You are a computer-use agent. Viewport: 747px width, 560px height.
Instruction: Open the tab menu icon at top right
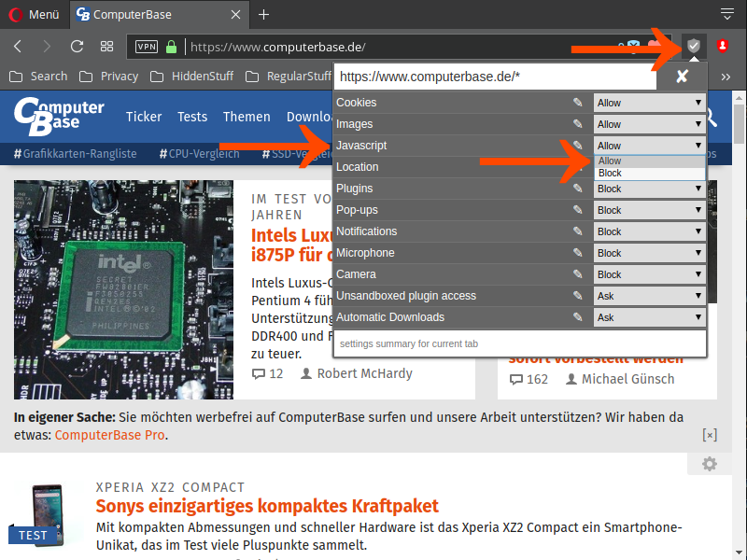[727, 14]
